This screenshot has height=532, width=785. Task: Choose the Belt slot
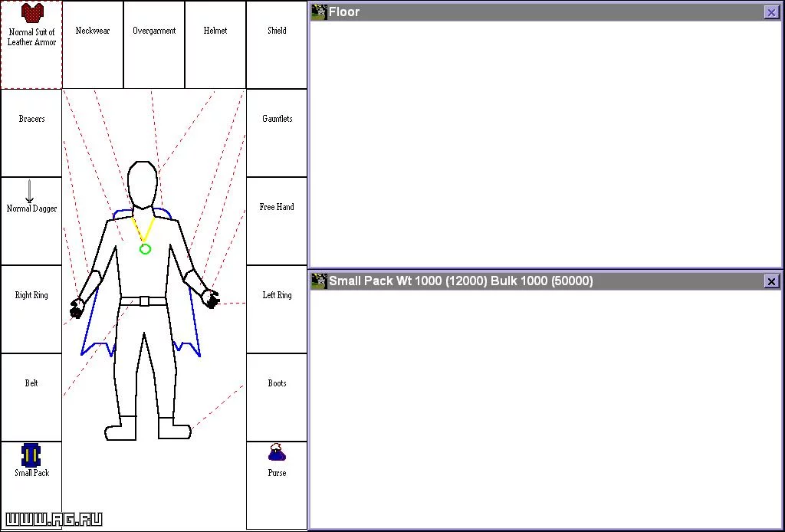click(31, 397)
